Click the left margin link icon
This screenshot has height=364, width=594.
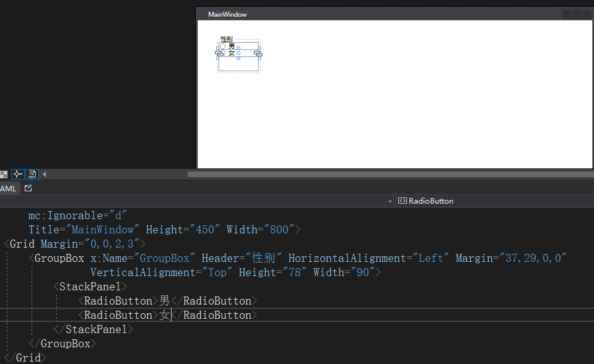click(220, 54)
